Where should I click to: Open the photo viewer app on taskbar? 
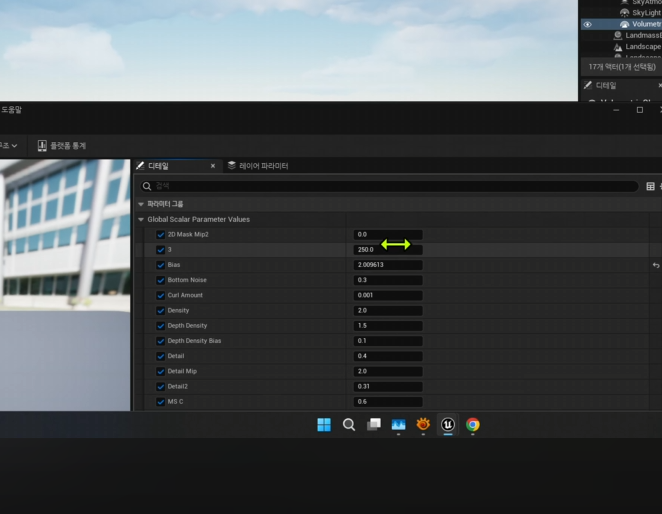[x=398, y=424]
